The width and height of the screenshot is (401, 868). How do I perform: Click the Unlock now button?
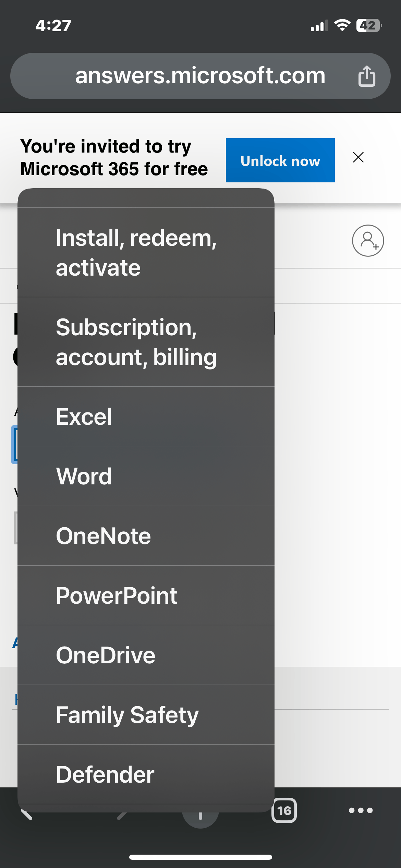pyautogui.click(x=280, y=160)
